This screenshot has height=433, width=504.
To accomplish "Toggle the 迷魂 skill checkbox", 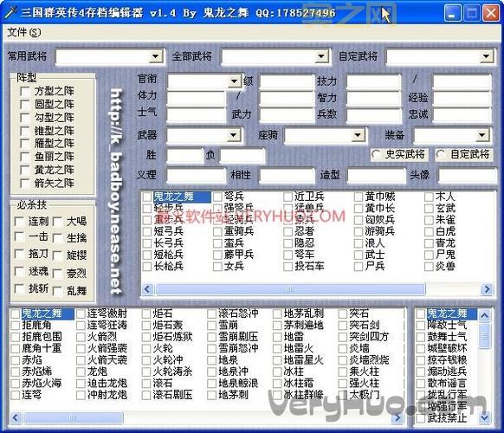I will tap(19, 272).
